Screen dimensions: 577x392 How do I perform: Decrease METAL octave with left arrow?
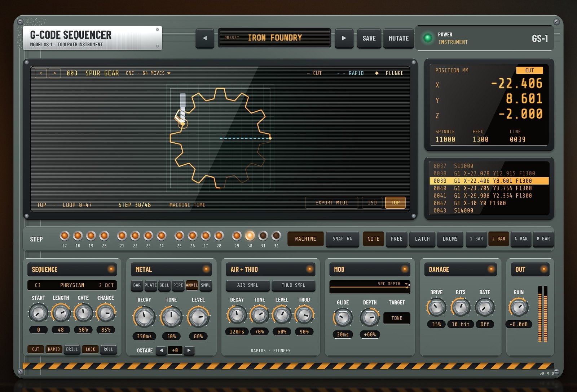(x=161, y=350)
